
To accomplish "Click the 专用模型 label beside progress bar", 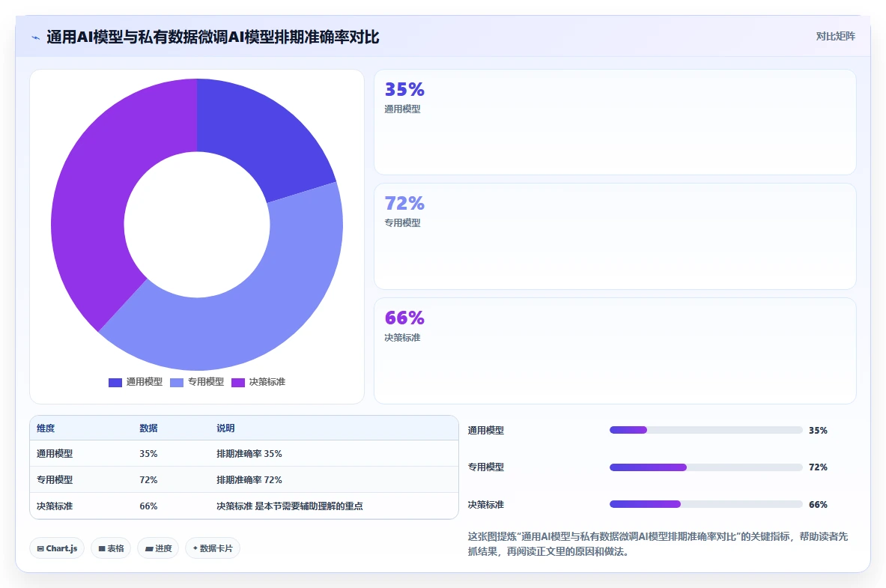I will click(486, 467).
